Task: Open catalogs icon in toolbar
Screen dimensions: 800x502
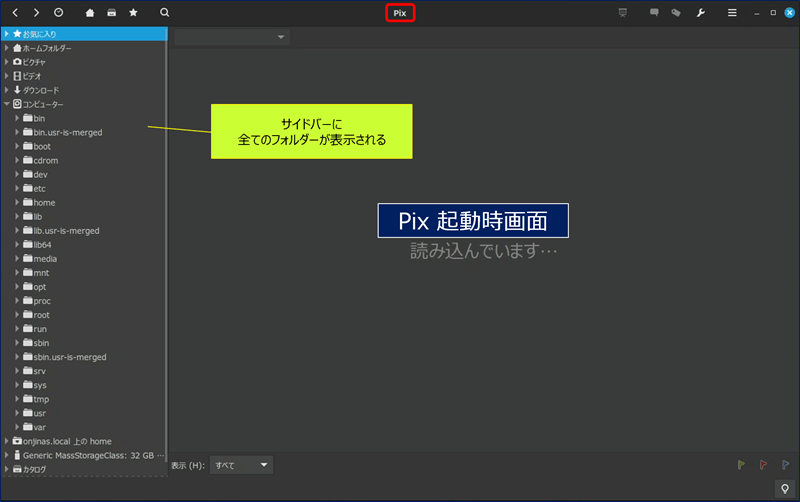Action: click(112, 13)
